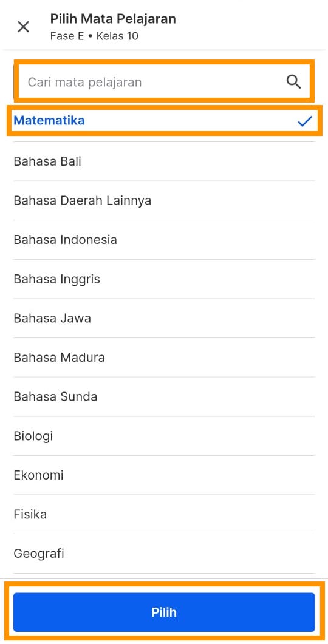
Task: Pick the Geografi subject
Action: point(165,554)
